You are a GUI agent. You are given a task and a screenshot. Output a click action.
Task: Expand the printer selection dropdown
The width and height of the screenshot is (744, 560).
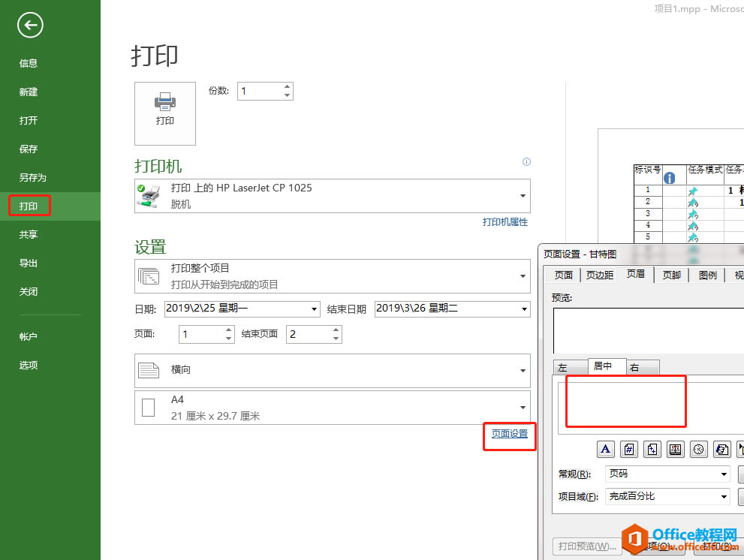click(523, 196)
